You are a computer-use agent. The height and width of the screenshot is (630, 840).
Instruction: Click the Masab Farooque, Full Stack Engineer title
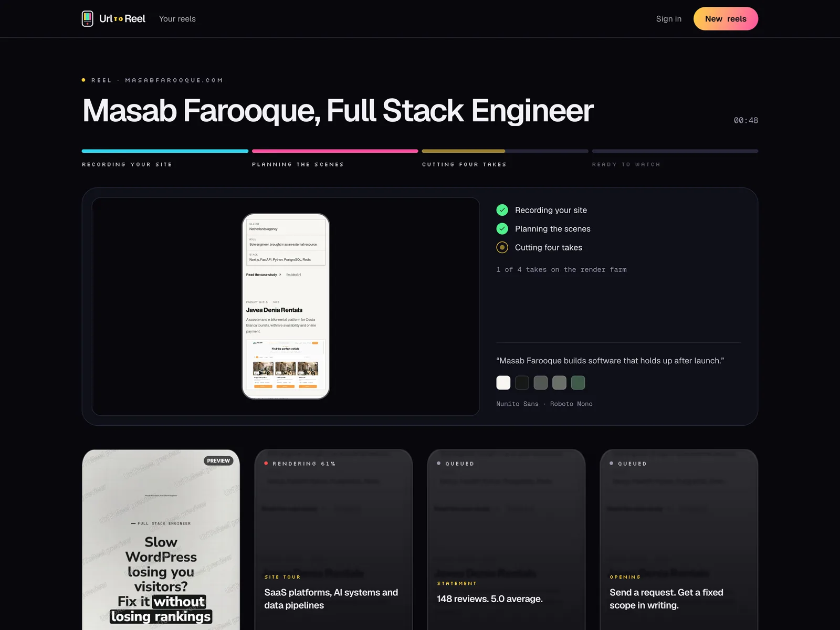coord(338,110)
